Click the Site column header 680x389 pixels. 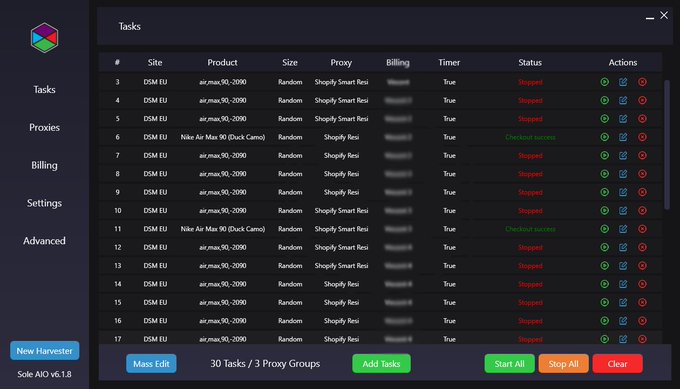point(155,62)
